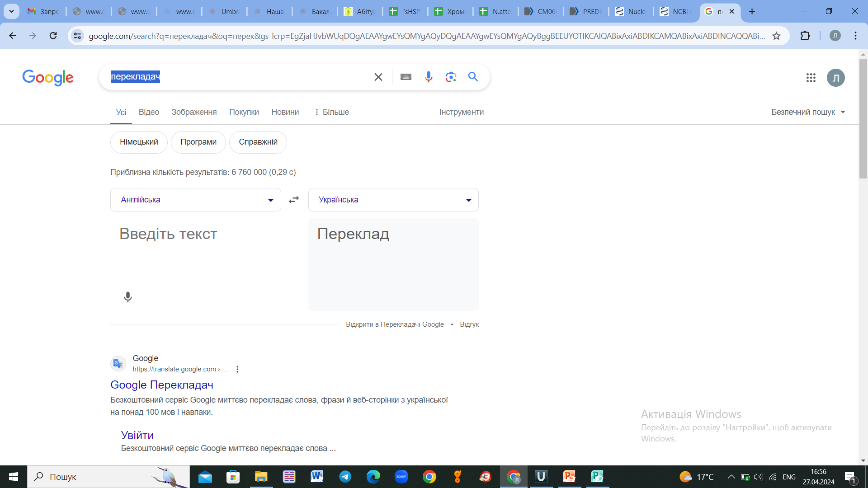
Task: Open the Windows Start menu
Action: 14,477
